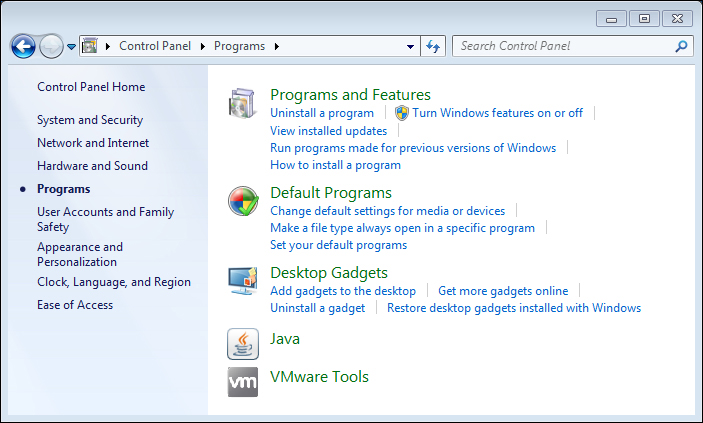The width and height of the screenshot is (703, 423).
Task: Open the recent pages dropdown arrow
Action: 71,46
